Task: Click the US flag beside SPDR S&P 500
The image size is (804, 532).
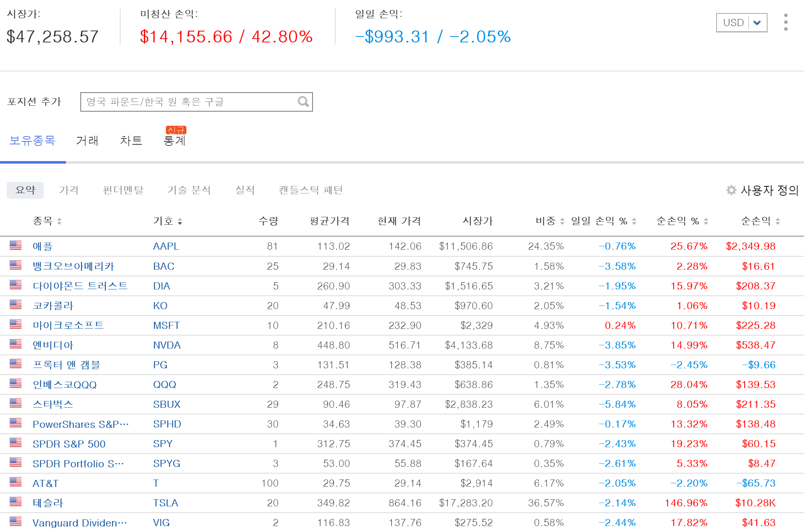Action: [x=16, y=443]
